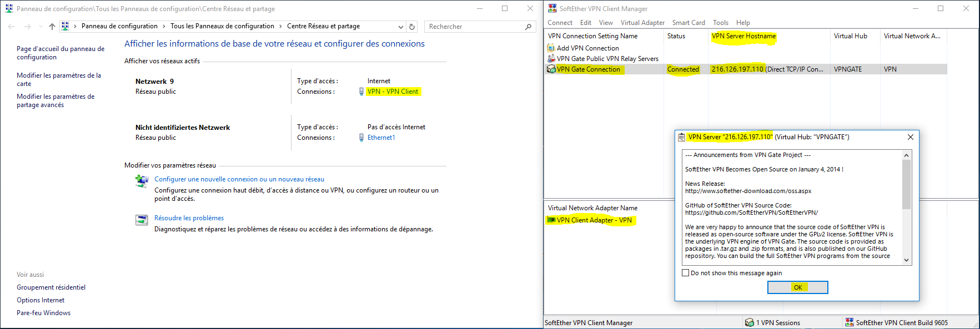The height and width of the screenshot is (329, 980).
Task: Click the Control Panel icon in address bar
Action: click(66, 26)
